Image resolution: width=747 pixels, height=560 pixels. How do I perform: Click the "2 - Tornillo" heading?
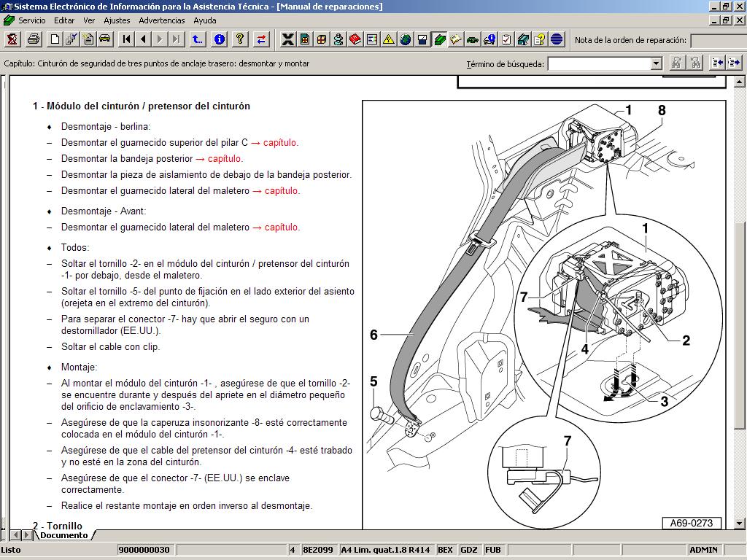pyautogui.click(x=57, y=525)
